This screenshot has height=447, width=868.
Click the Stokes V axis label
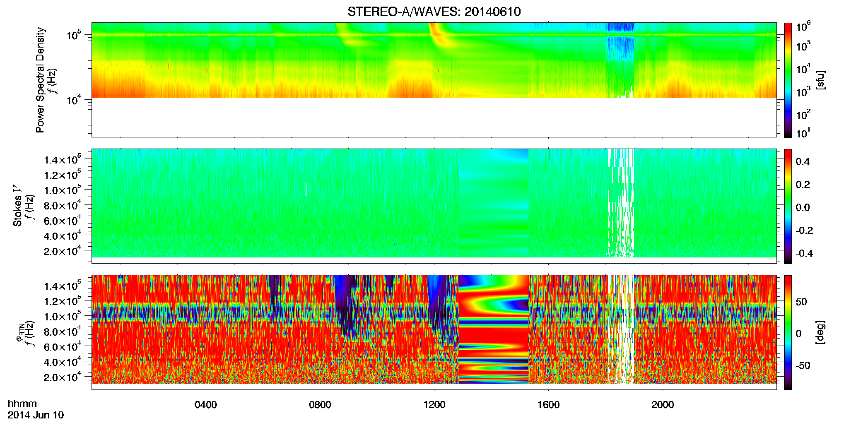17,206
